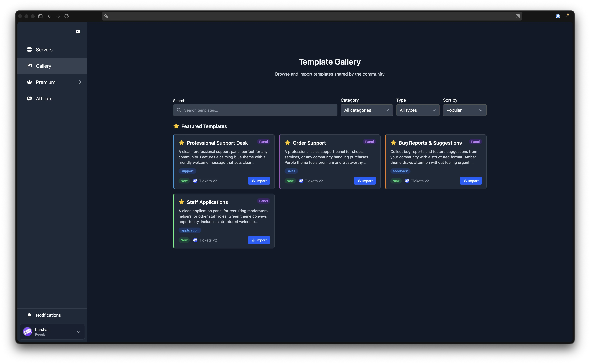This screenshot has width=590, height=364.
Task: Click the Bug Reports star icon
Action: pos(393,143)
